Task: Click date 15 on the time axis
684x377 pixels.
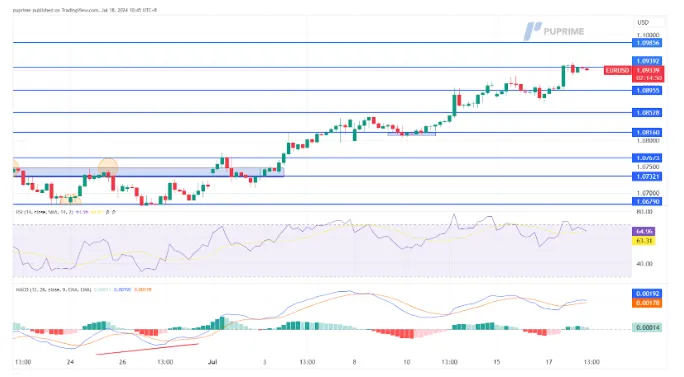Action: 496,362
